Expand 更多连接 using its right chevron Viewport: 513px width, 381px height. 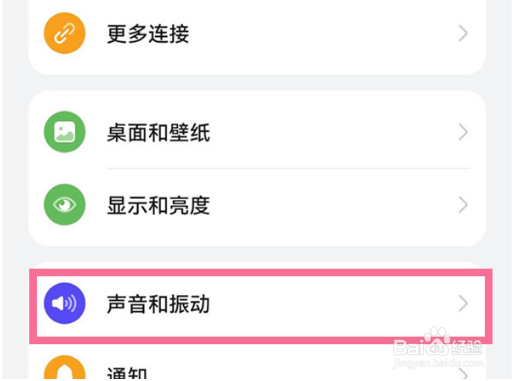pos(463,33)
